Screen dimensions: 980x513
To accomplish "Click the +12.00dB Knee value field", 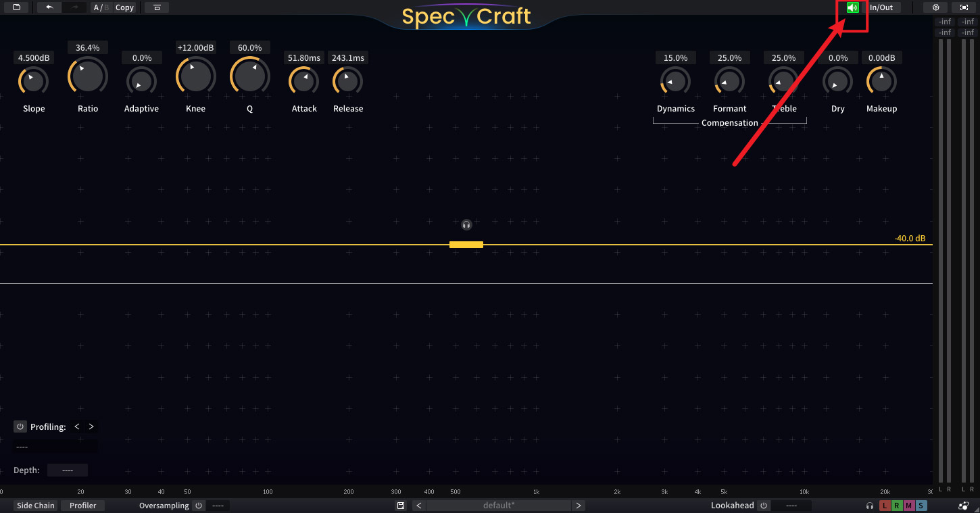I will 195,48.
